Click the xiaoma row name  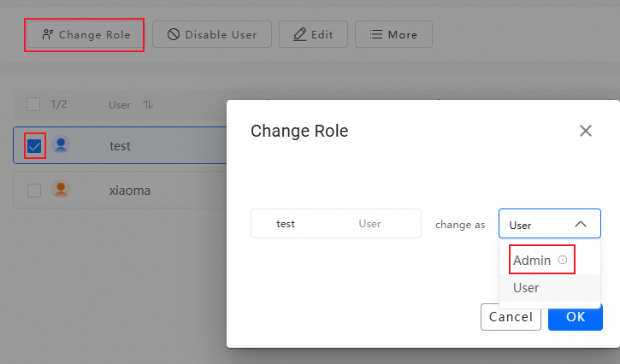[x=130, y=191]
